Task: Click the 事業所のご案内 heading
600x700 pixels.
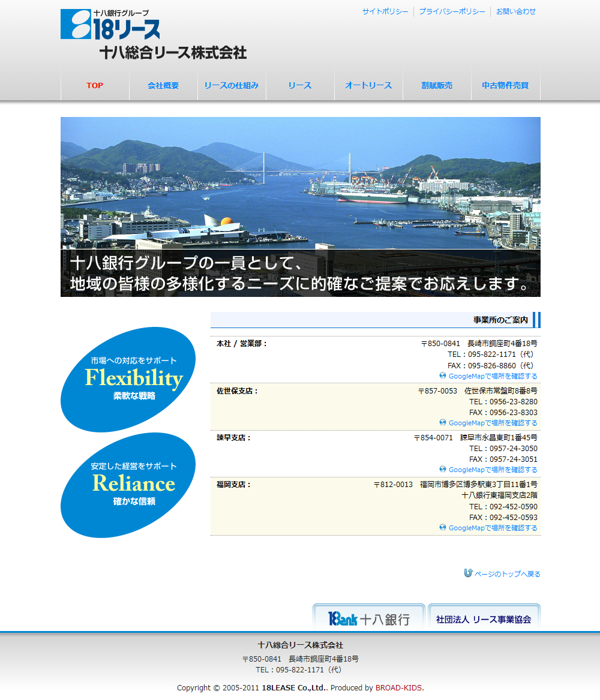Action: pos(500,320)
